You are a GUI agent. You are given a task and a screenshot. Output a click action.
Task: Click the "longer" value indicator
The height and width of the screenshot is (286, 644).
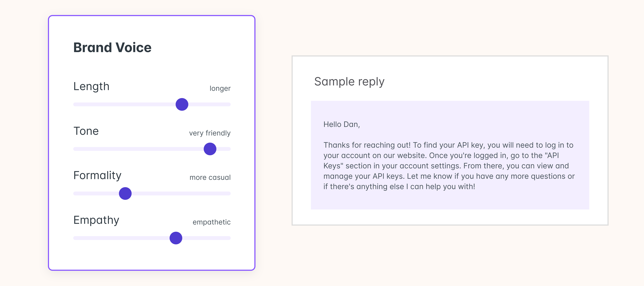(220, 88)
